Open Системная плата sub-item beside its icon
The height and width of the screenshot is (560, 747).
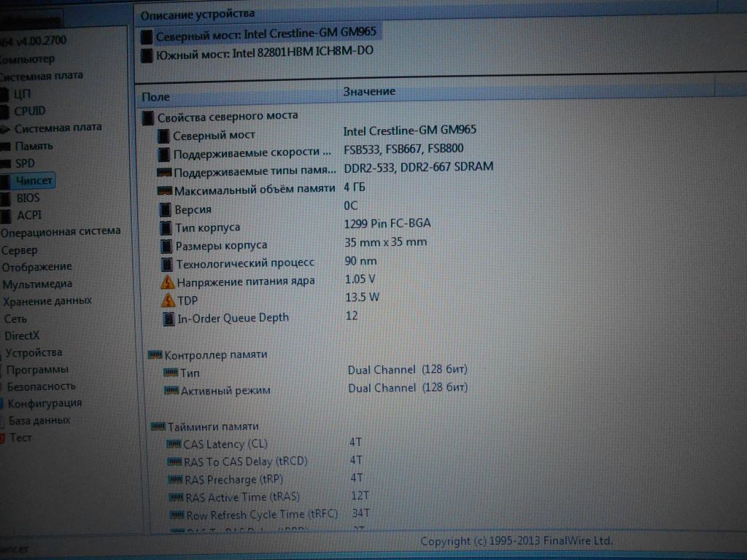point(58,128)
